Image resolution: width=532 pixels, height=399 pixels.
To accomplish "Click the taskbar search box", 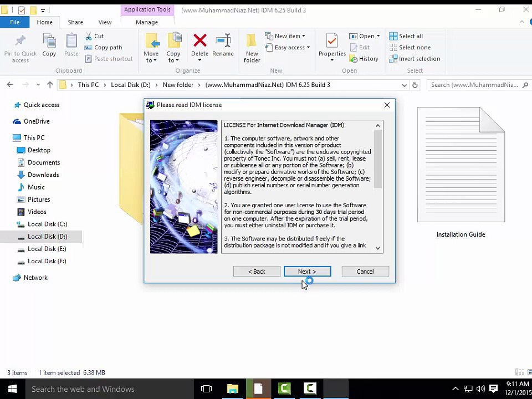I will coord(109,389).
